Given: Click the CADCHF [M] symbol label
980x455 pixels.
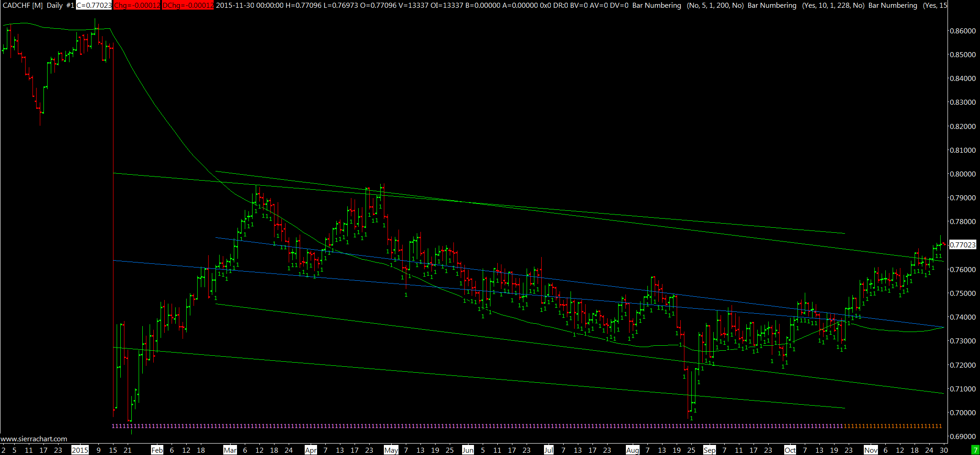Looking at the screenshot, I should [23, 5].
